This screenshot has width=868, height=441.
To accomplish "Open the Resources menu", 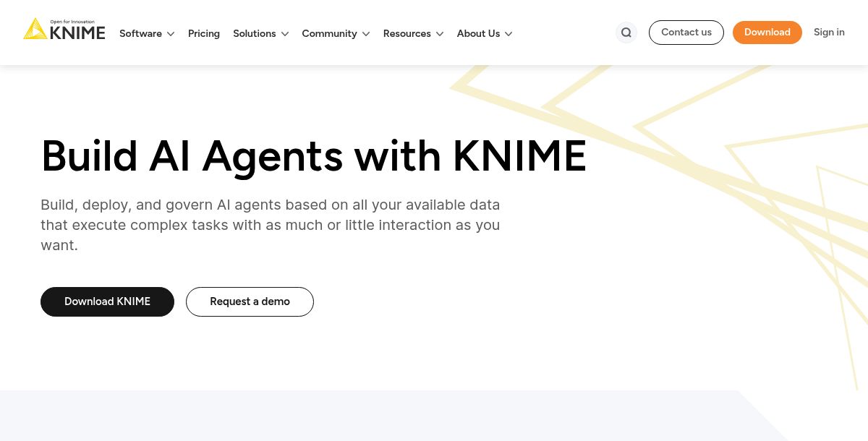I will pos(407,33).
